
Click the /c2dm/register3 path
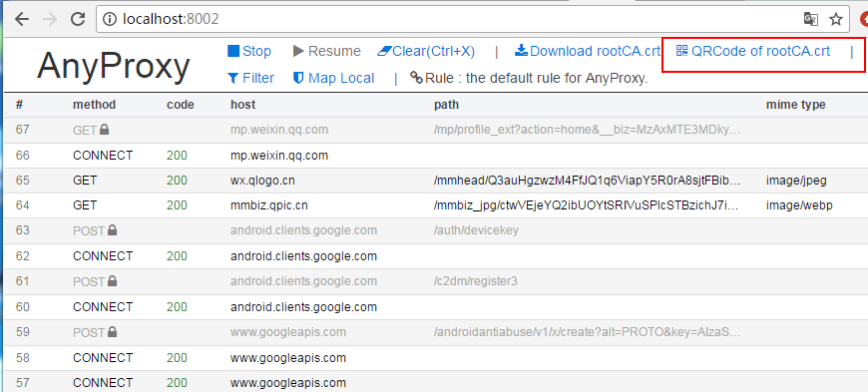coord(476,281)
